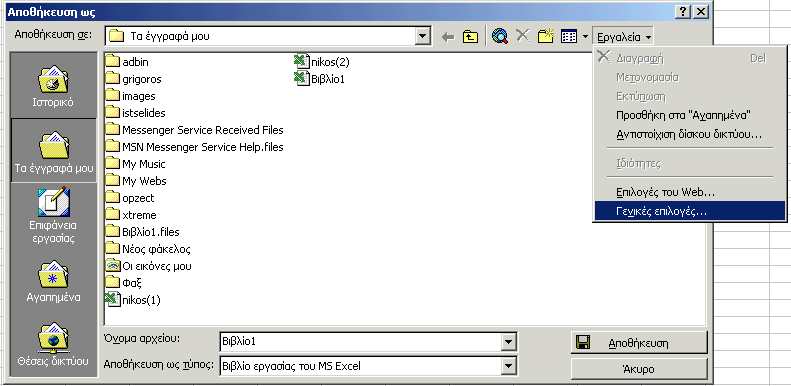Select the Βιβλίο1.files folder icon
Viewport: 791px width, 386px height.
(x=112, y=232)
